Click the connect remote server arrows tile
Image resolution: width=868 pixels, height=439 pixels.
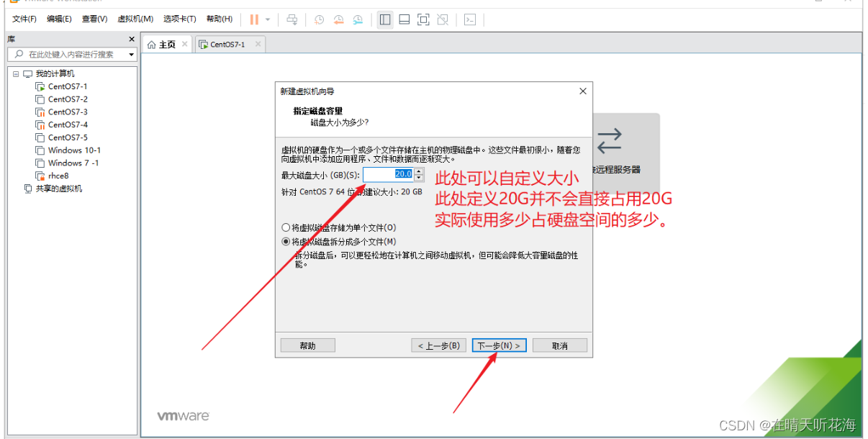[610, 140]
